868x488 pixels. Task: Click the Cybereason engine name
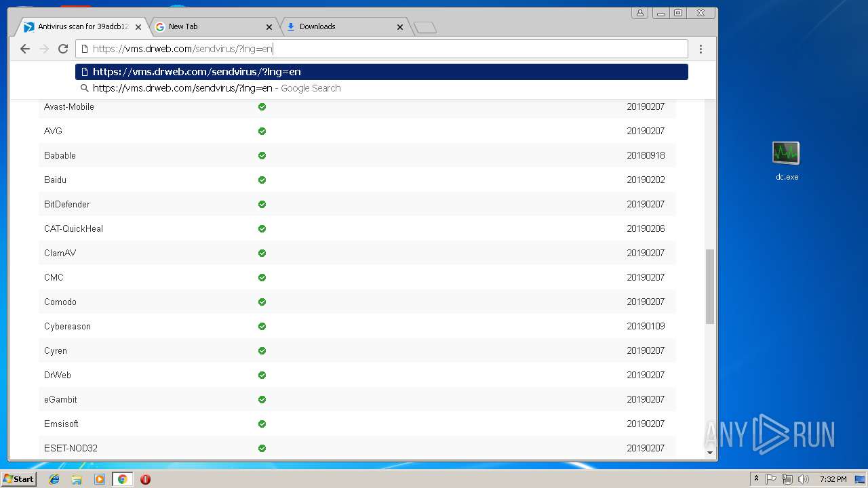click(67, 326)
